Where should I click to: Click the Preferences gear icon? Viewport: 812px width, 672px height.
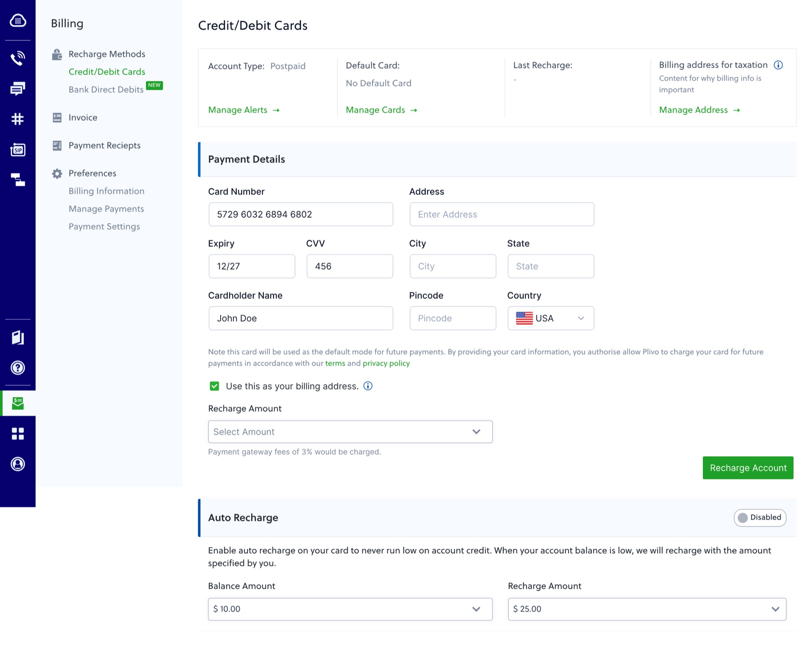(57, 174)
